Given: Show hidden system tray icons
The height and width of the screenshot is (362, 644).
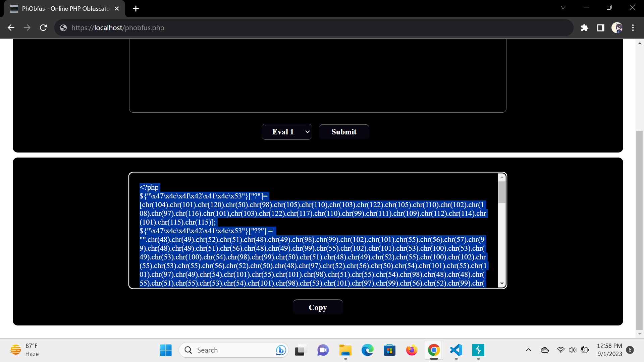Looking at the screenshot, I should click(x=528, y=350).
